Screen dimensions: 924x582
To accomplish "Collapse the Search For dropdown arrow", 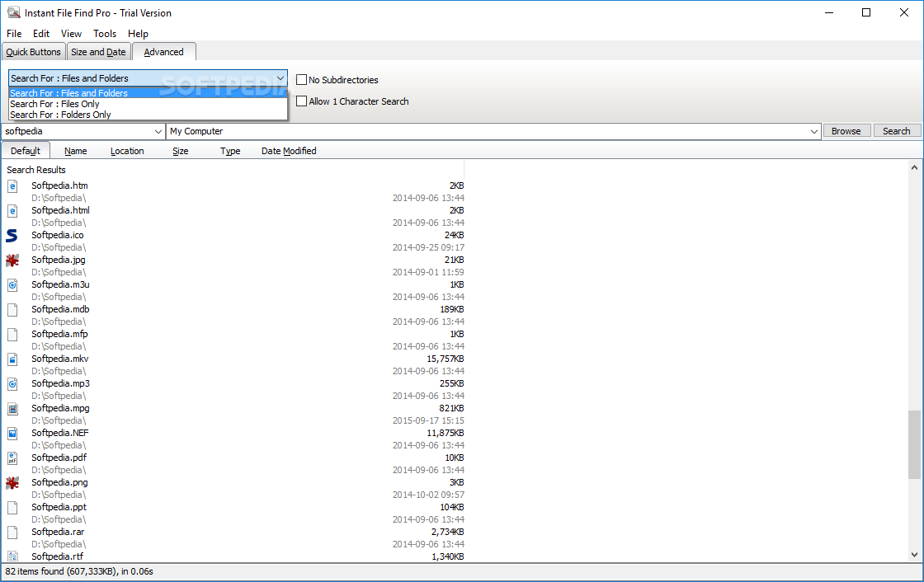I will tap(280, 78).
